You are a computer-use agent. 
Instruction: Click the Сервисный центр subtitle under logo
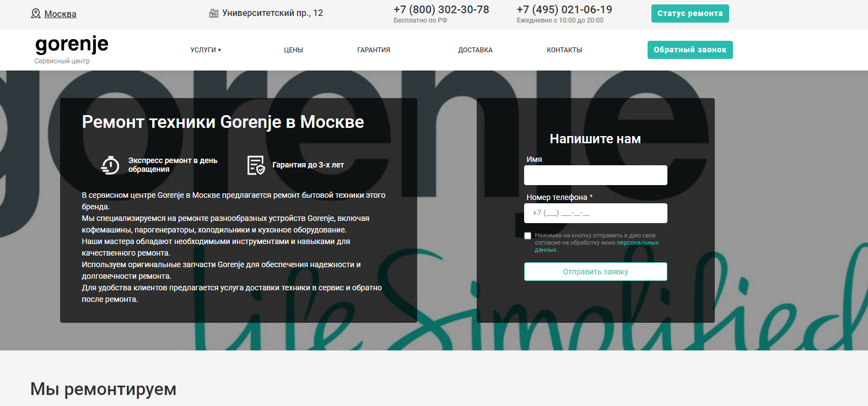click(62, 61)
